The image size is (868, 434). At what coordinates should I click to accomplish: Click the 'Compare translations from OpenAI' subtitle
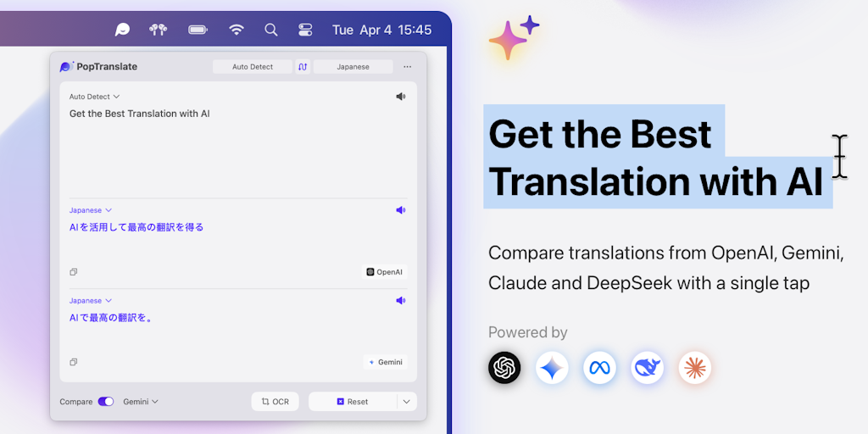(x=666, y=268)
